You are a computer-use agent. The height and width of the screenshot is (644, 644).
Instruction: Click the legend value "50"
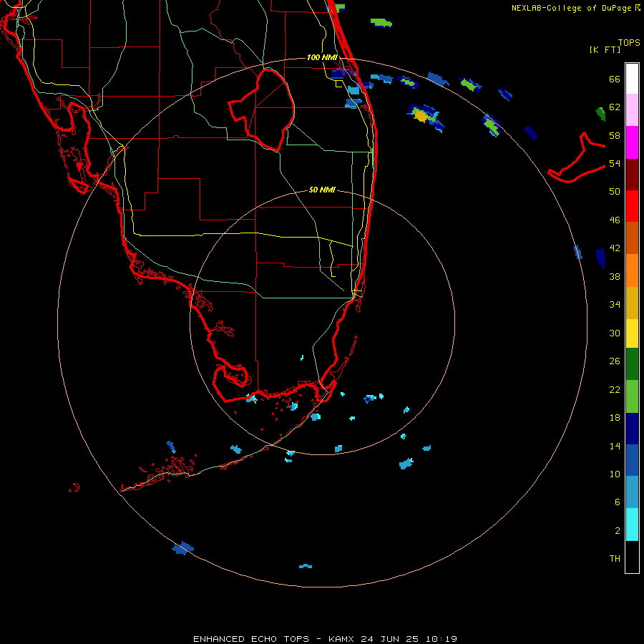coord(615,192)
